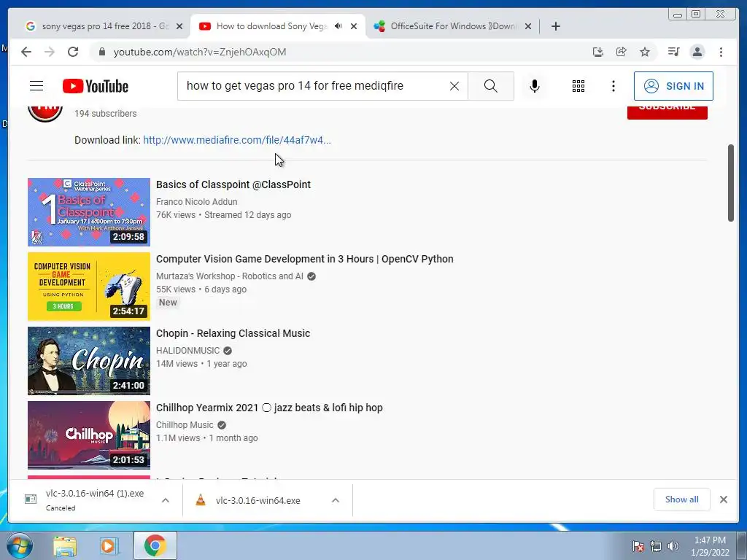
Task: Open the Chrome profile avatar
Action: [x=697, y=52]
